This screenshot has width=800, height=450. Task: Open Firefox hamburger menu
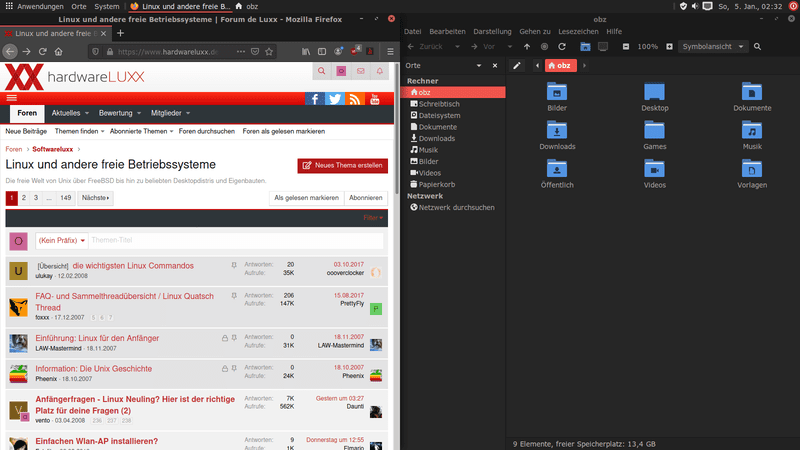[x=390, y=52]
